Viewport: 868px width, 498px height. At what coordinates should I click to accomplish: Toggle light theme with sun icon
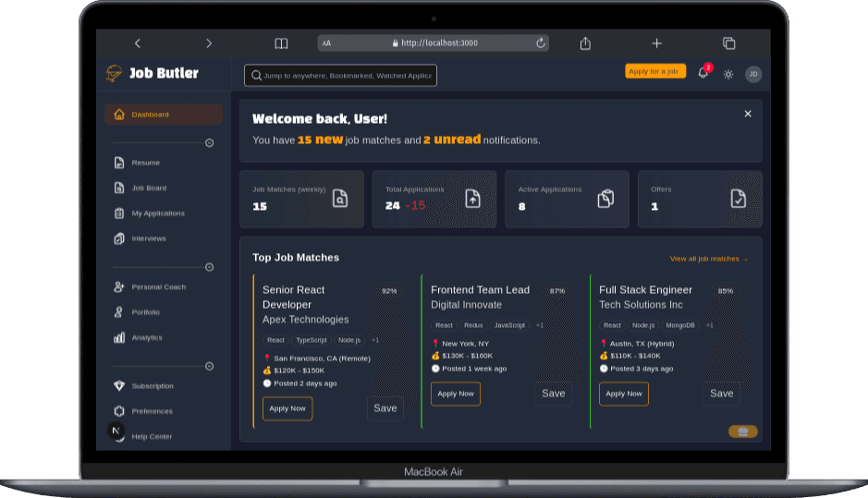pyautogui.click(x=728, y=74)
